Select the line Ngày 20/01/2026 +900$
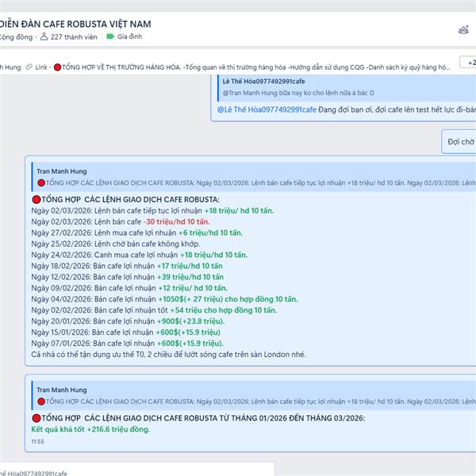The width and height of the screenshot is (476, 476). (x=128, y=321)
